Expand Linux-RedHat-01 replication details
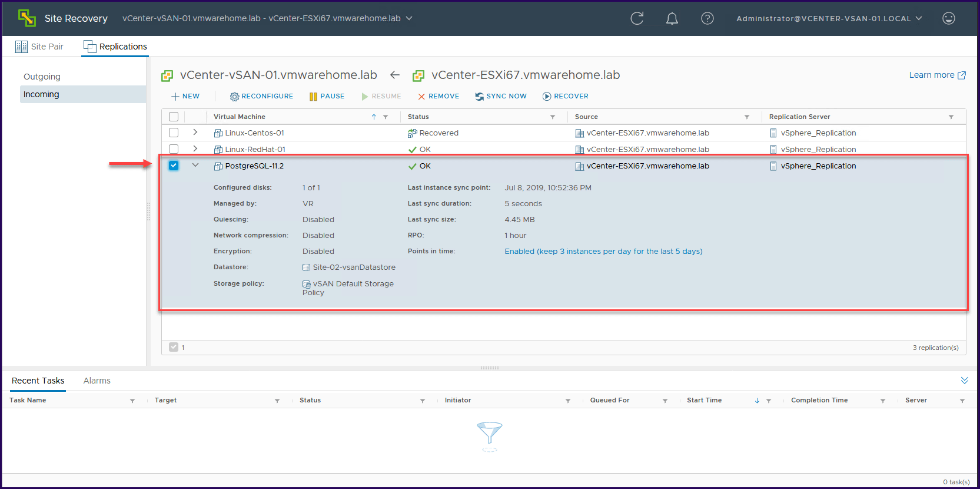This screenshot has width=980, height=489. point(195,149)
